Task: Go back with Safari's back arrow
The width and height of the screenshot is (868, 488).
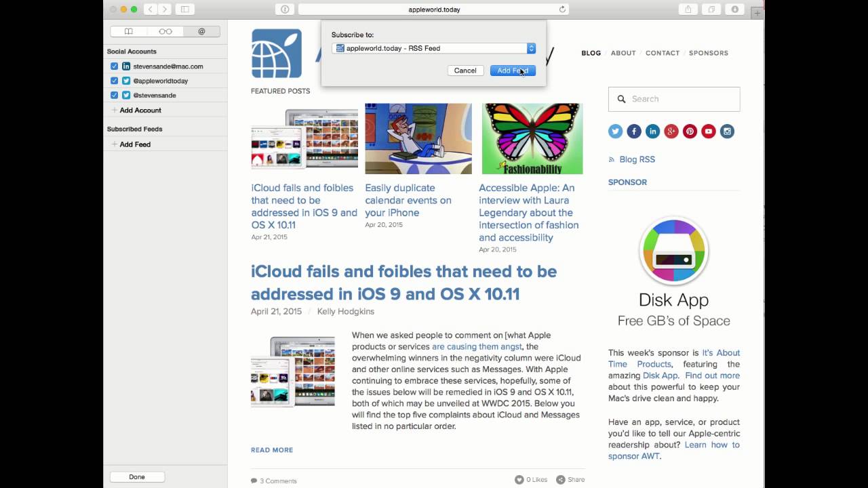Action: [151, 9]
